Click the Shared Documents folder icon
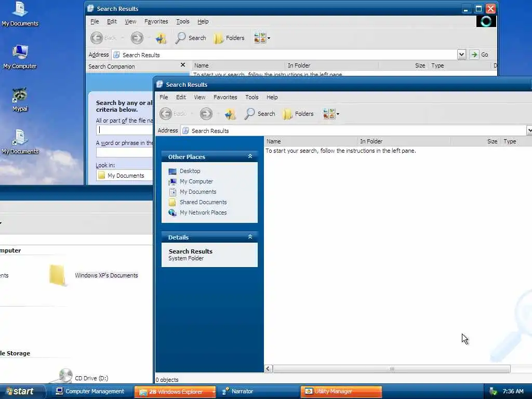 click(172, 202)
